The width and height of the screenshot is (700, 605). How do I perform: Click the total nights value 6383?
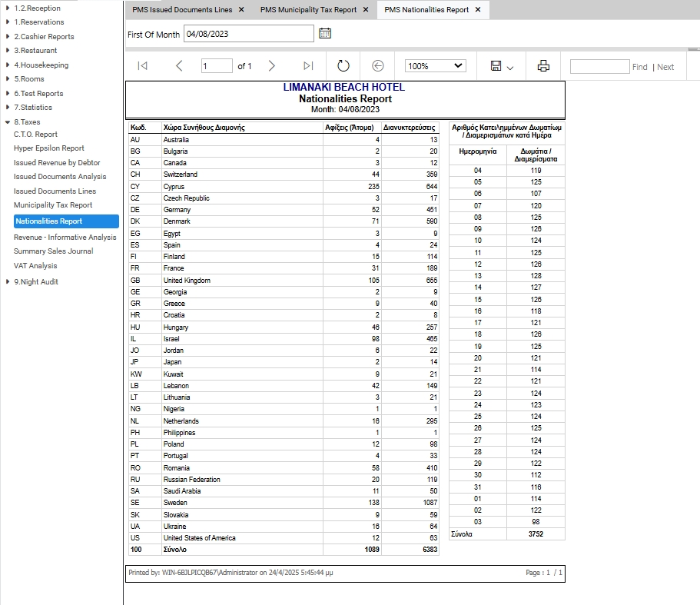point(430,550)
